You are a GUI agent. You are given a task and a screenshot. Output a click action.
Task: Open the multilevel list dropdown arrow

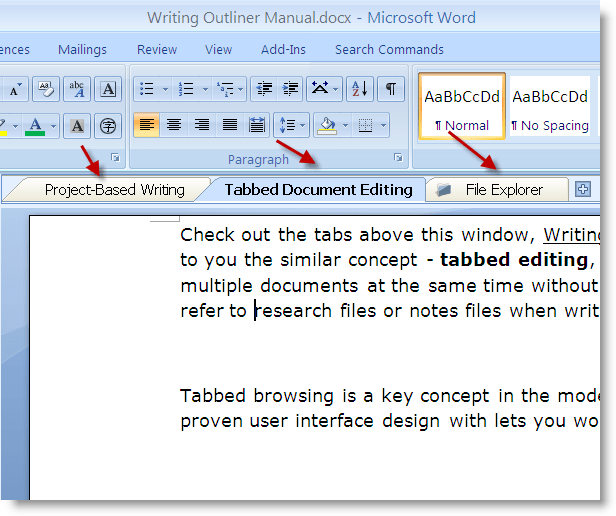pos(240,89)
